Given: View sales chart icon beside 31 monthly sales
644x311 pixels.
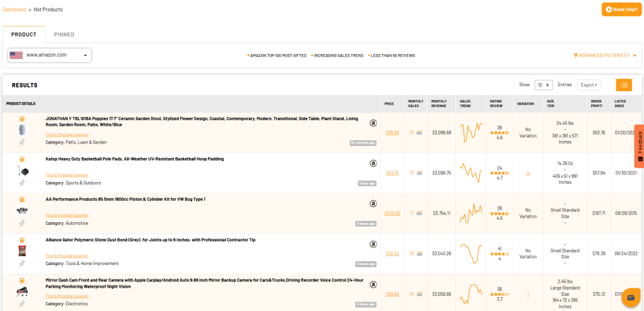Looking at the screenshot, I should tap(419, 132).
